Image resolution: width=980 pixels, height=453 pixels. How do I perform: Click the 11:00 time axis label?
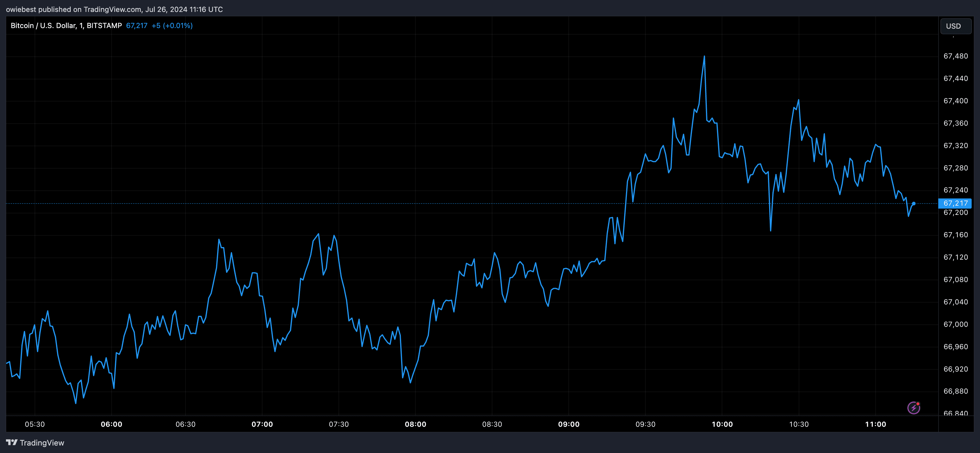pos(875,424)
